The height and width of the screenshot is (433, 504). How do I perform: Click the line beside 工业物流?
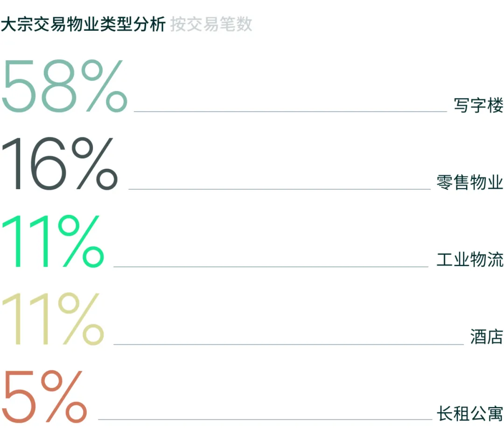pyautogui.click(x=271, y=267)
